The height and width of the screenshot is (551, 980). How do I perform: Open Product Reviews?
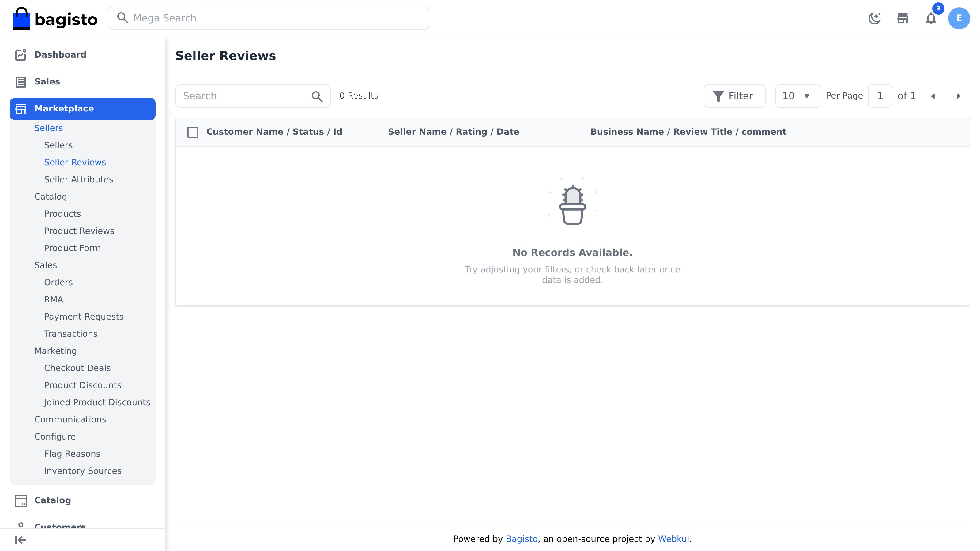click(79, 231)
